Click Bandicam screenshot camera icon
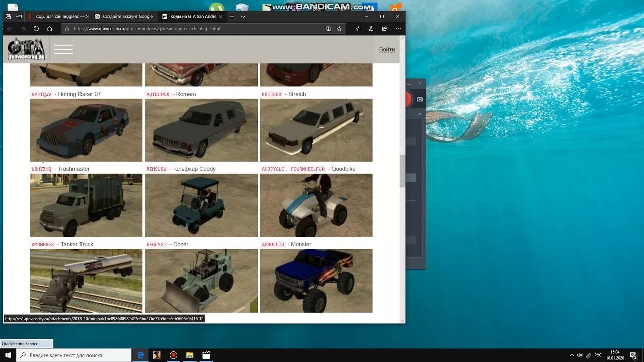 420,99
